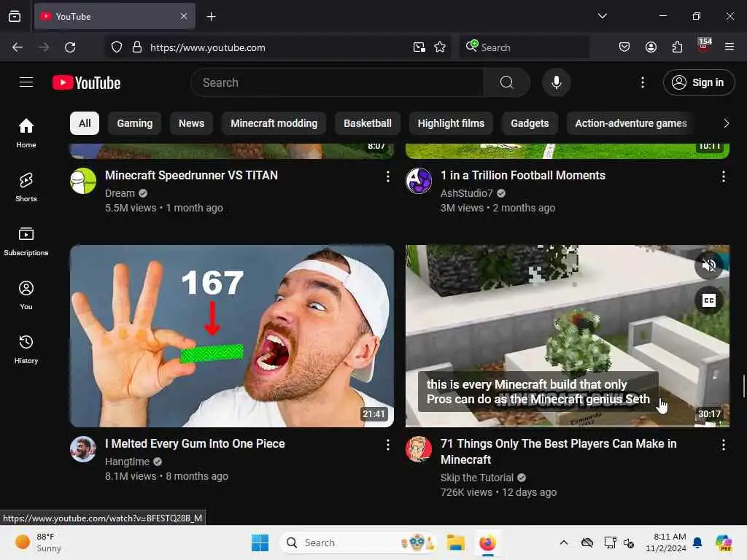Go to Home in the sidebar

pos(26,133)
